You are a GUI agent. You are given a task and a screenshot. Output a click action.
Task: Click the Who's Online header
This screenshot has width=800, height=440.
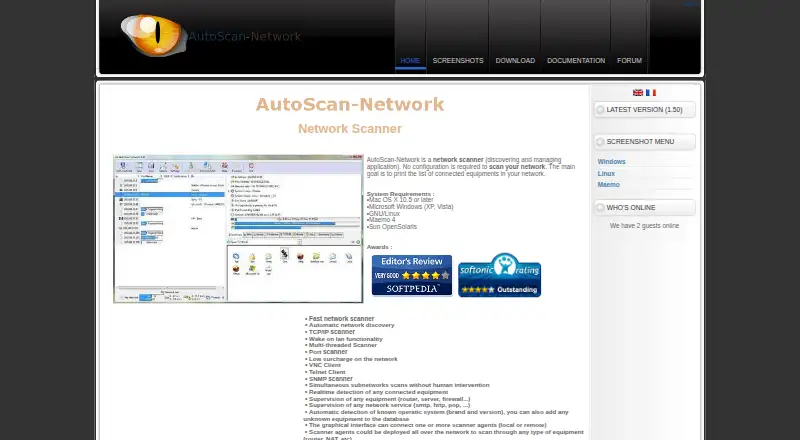[644, 208]
